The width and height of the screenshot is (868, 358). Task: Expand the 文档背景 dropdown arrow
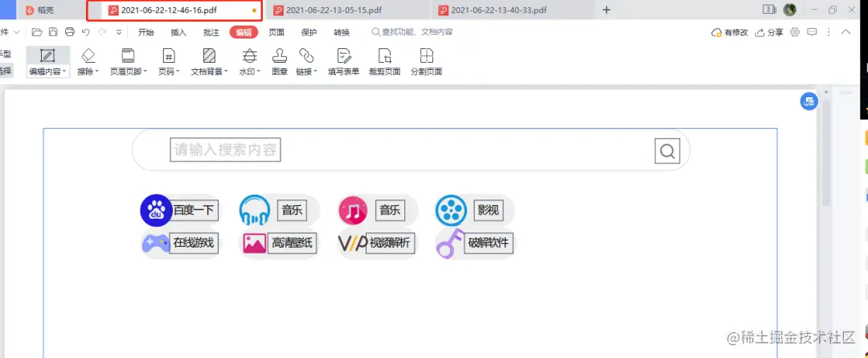point(226,72)
